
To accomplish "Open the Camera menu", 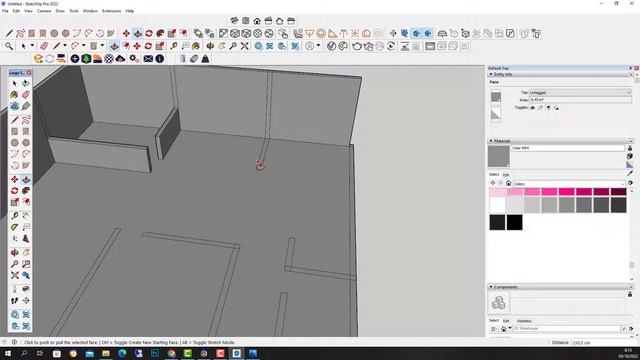I will 44,11.
